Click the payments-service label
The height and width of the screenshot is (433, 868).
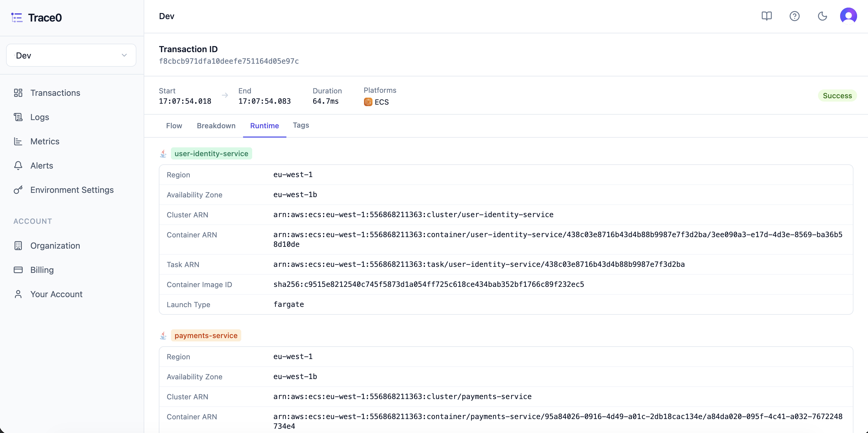coord(206,336)
